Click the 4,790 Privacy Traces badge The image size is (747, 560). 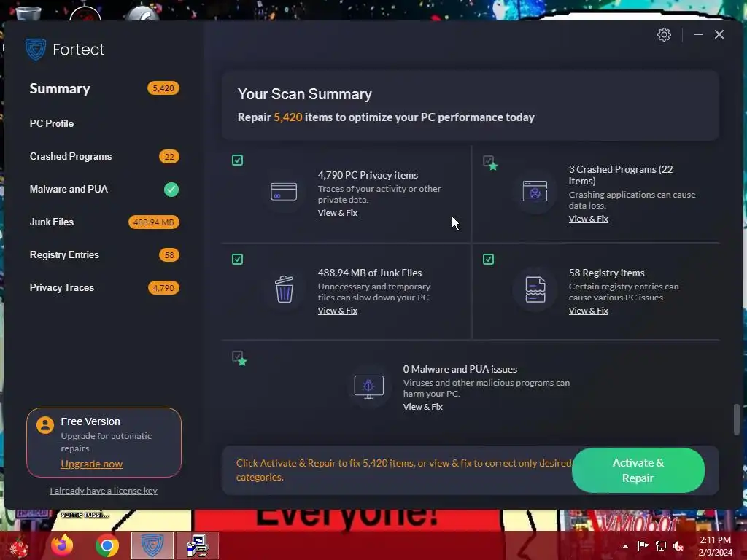click(x=163, y=287)
